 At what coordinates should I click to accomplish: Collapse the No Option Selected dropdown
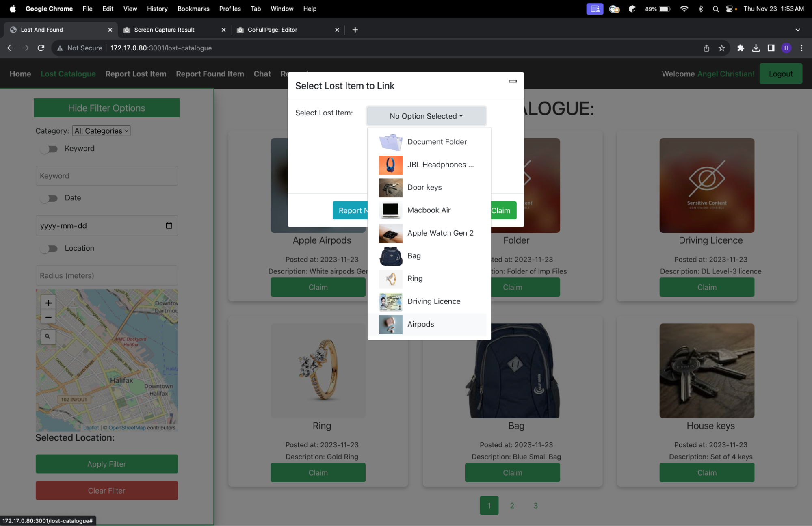tap(426, 116)
